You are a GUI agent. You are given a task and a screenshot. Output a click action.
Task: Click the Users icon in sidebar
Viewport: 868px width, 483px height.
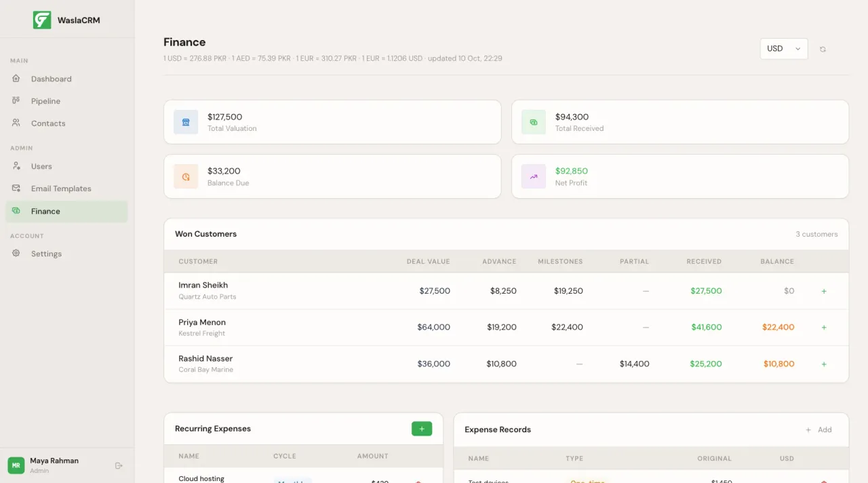16,166
